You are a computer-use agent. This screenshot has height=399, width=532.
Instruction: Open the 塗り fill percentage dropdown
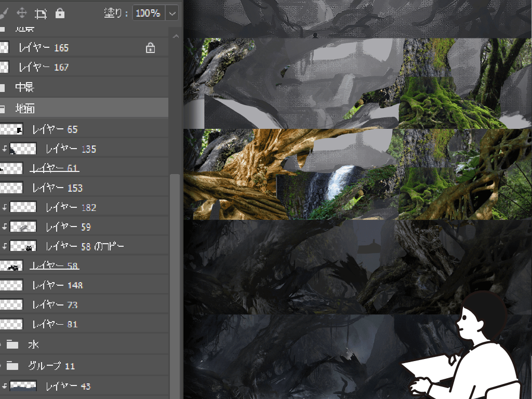(x=172, y=13)
